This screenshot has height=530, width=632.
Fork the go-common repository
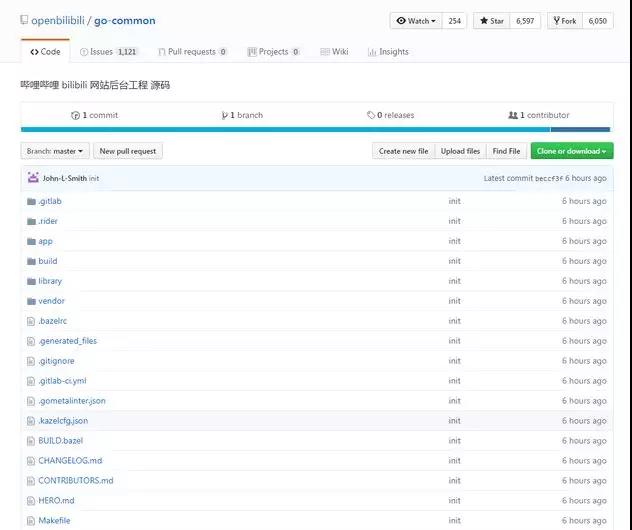click(x=565, y=21)
